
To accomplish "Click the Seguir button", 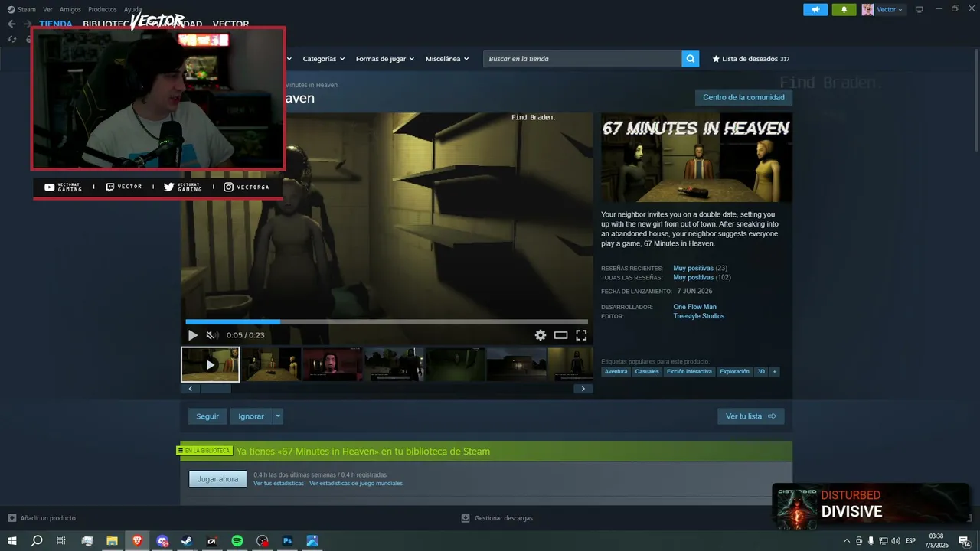I will tap(207, 416).
